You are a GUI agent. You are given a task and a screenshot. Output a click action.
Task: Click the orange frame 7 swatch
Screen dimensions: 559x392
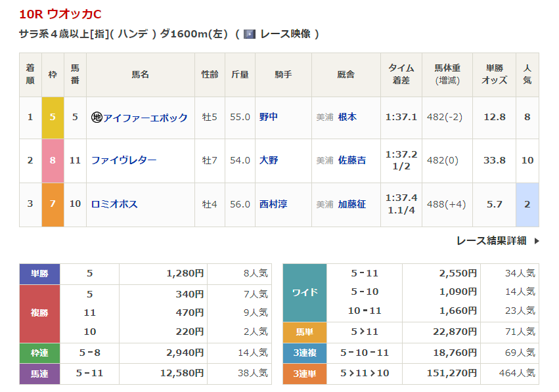coord(53,204)
